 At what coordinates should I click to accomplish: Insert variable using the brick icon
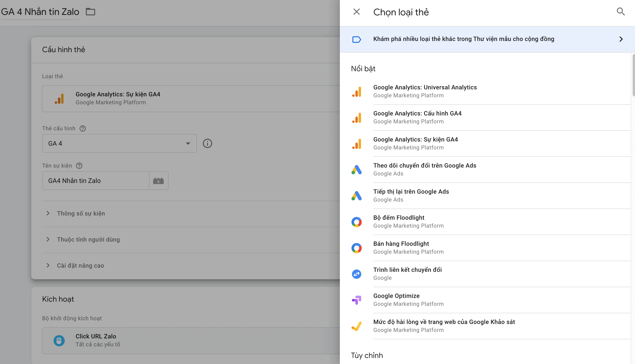click(159, 181)
